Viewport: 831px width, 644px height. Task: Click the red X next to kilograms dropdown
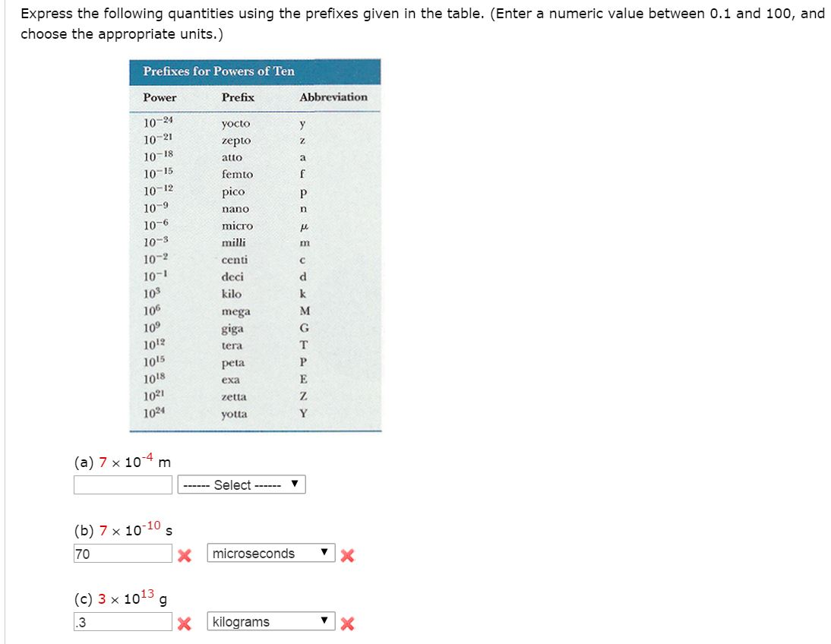(347, 623)
